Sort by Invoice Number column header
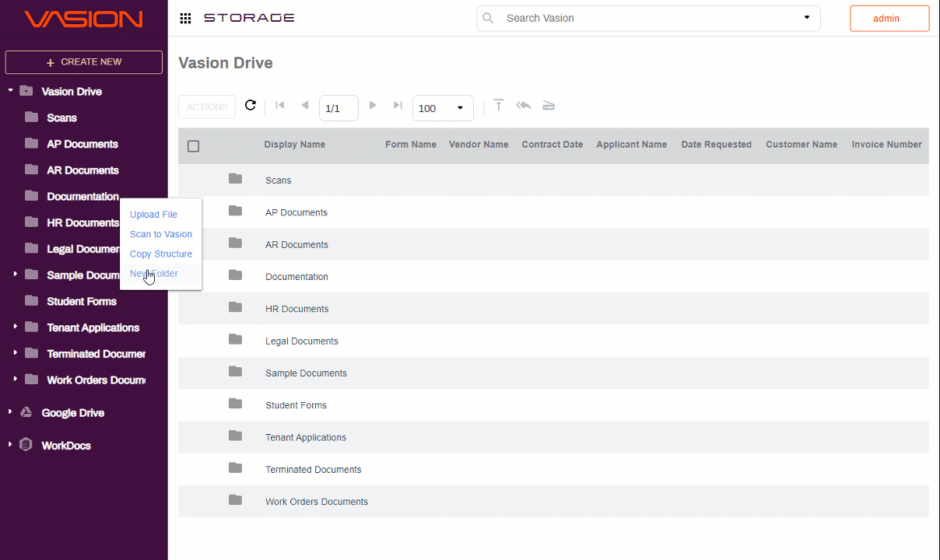The image size is (940, 560). (887, 145)
